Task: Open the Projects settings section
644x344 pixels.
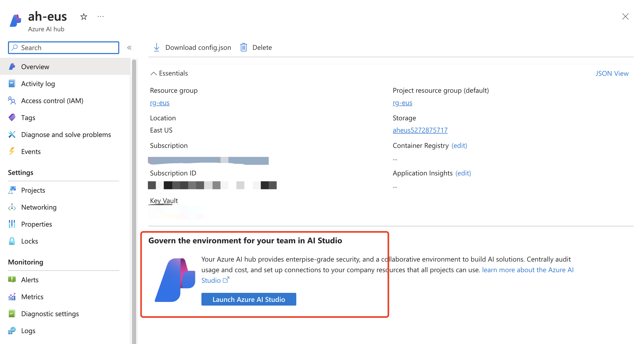Action: tap(33, 190)
